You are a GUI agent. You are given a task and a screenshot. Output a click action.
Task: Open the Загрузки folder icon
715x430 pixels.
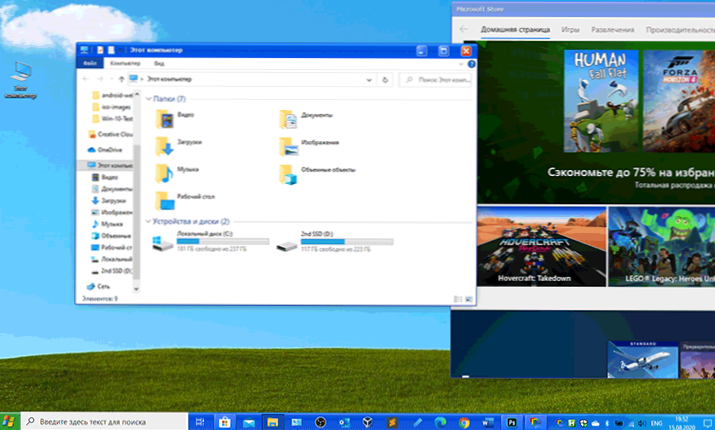(x=164, y=146)
